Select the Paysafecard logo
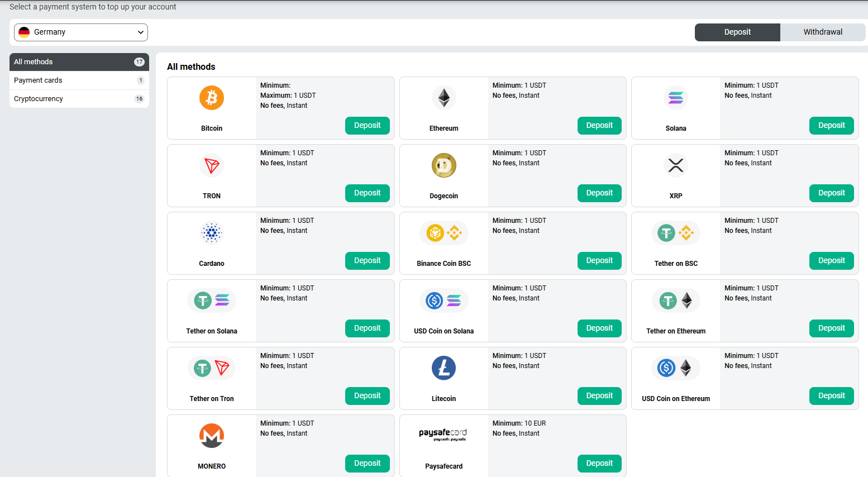The image size is (868, 477). tap(442, 435)
